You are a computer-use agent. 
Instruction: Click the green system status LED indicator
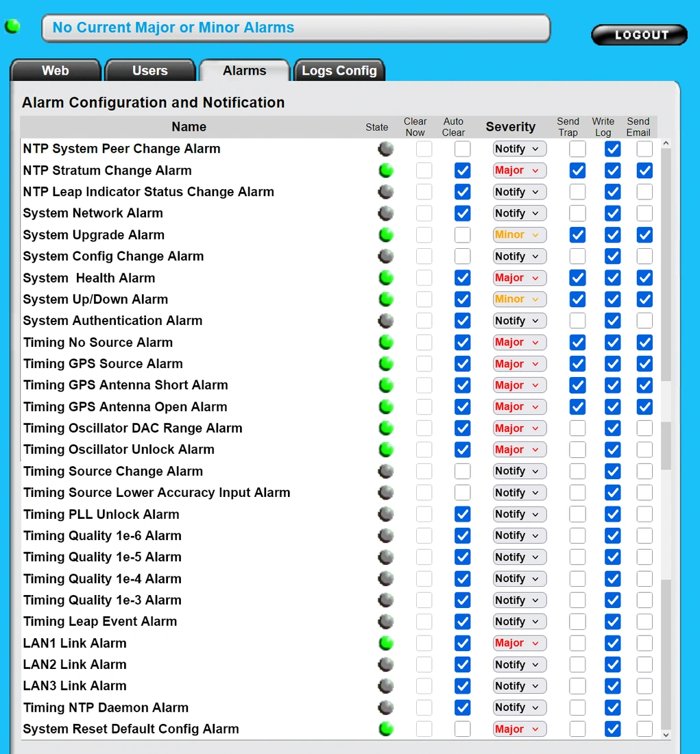[x=12, y=25]
